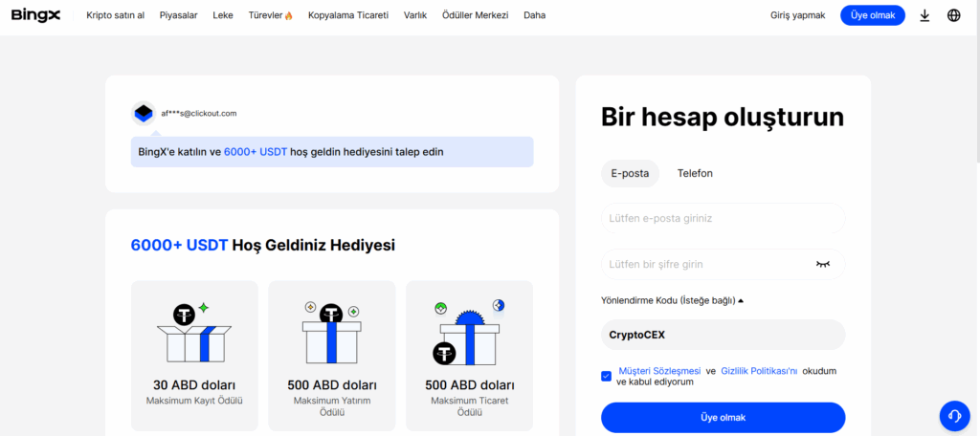Click the 500 ABD doları trading gift image
Screen dimensions: 980x436
[x=469, y=332]
